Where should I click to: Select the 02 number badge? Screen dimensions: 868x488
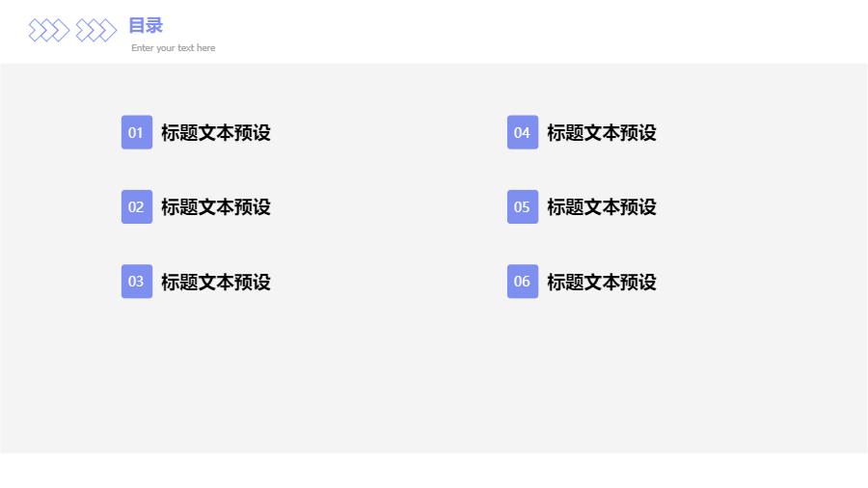tap(136, 206)
